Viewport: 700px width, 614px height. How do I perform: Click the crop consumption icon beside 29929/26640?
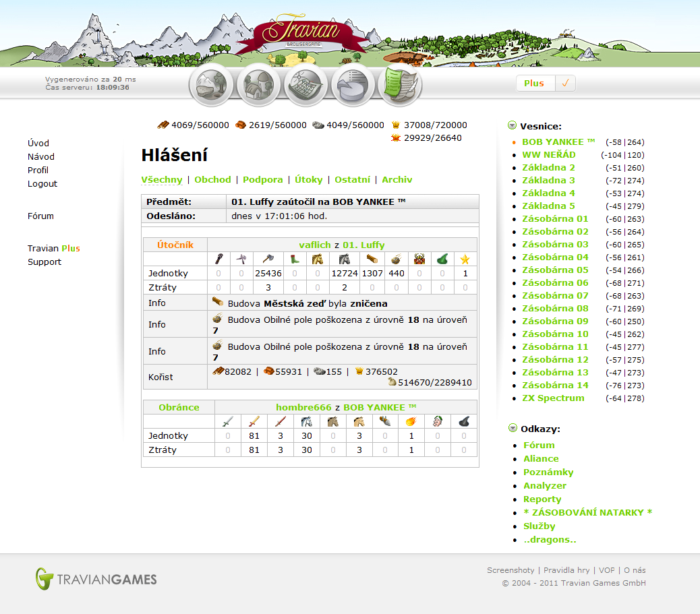pos(396,138)
